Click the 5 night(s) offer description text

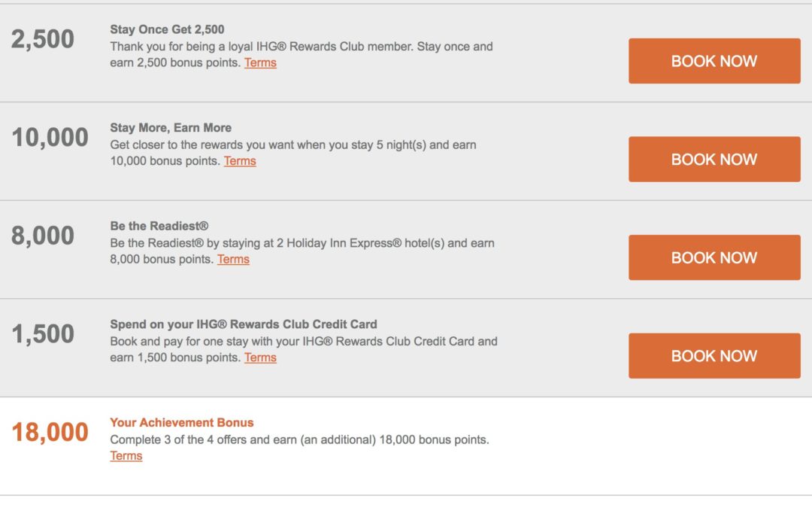pos(293,144)
